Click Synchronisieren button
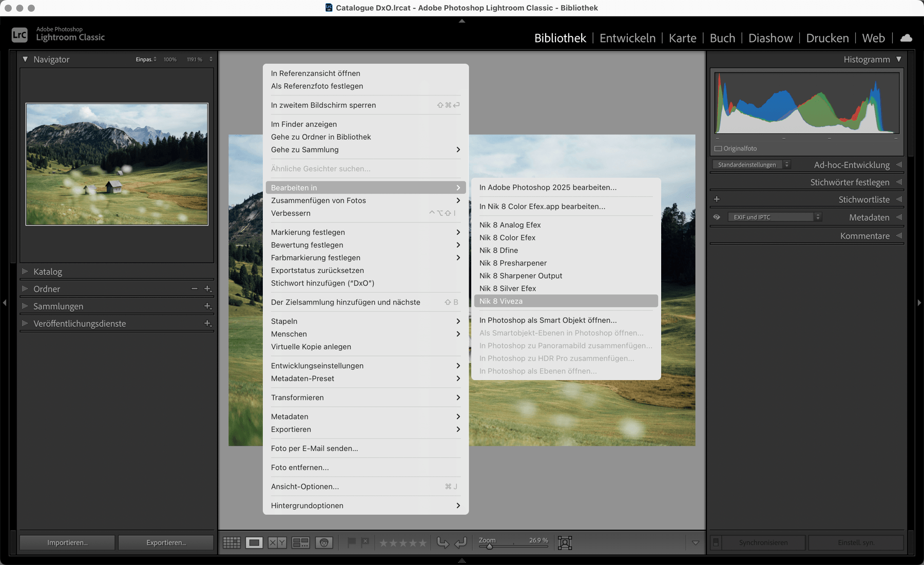The image size is (924, 565). [763, 542]
